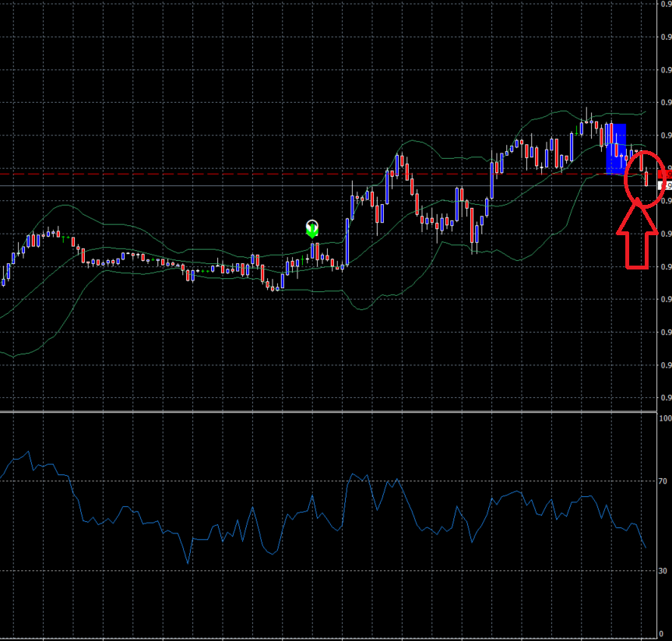672x641 pixels.
Task: Click the upper green band's right end
Action: 646,113
